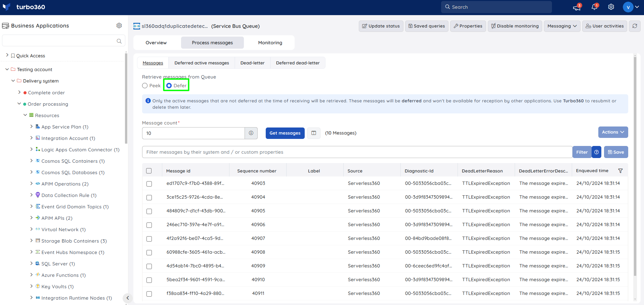Switch to the Overview tab
The width and height of the screenshot is (644, 305).
click(156, 43)
